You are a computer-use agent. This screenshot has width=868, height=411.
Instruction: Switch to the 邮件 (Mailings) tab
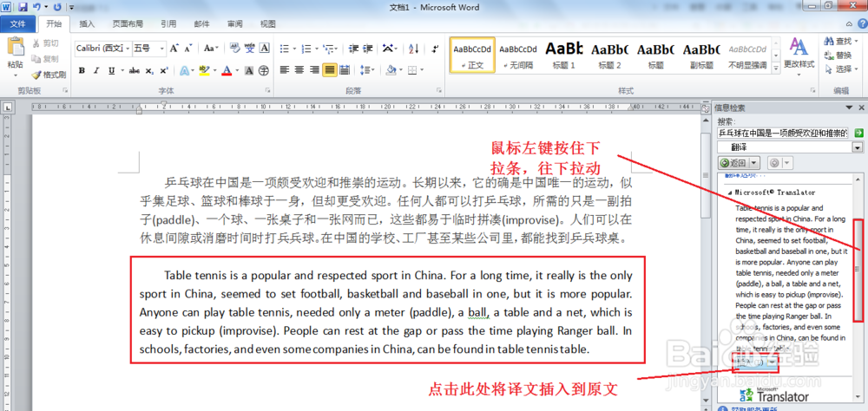point(201,23)
